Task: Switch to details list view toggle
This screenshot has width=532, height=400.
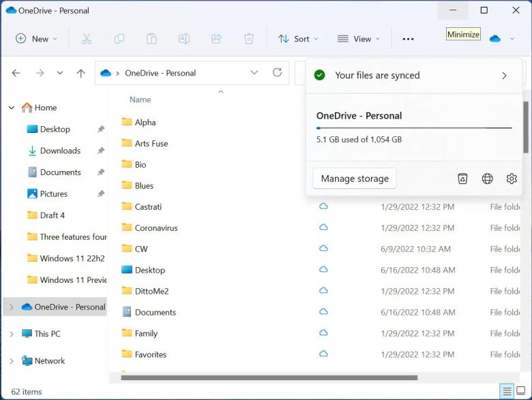Action: pyautogui.click(x=507, y=391)
